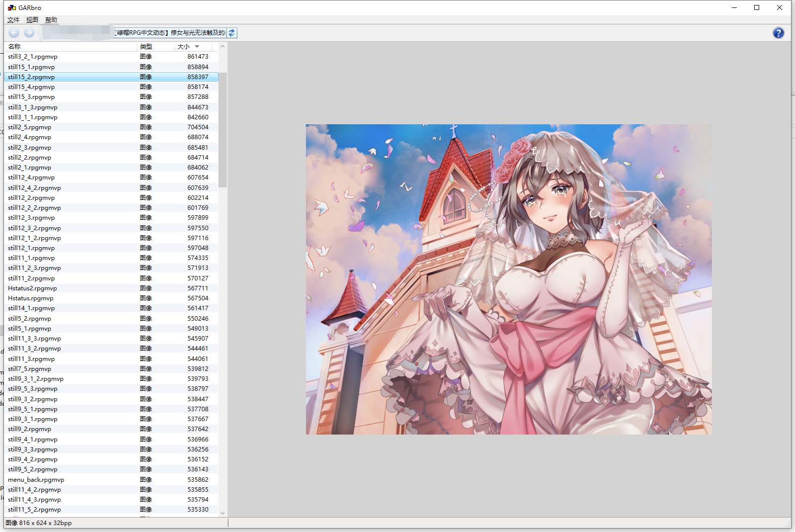The width and height of the screenshot is (795, 532).
Task: Select file still15_3.rpgmvp
Action: click(x=111, y=97)
